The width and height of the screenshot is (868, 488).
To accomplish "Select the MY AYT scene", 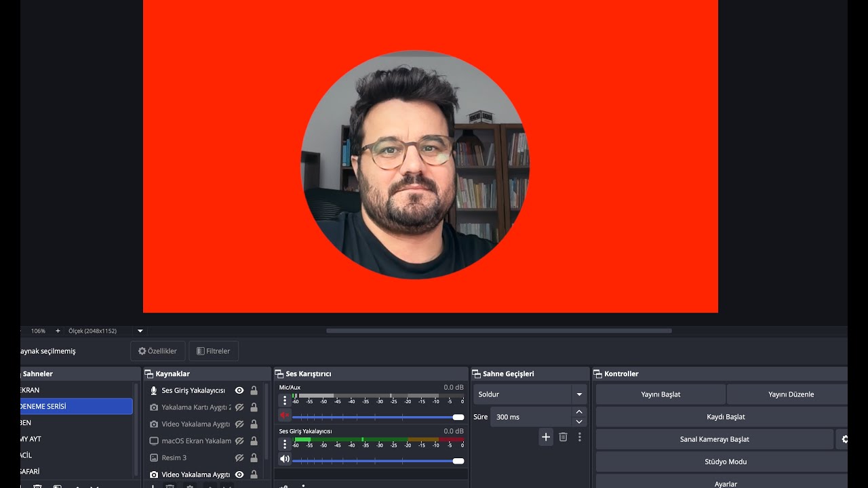I will (76, 439).
